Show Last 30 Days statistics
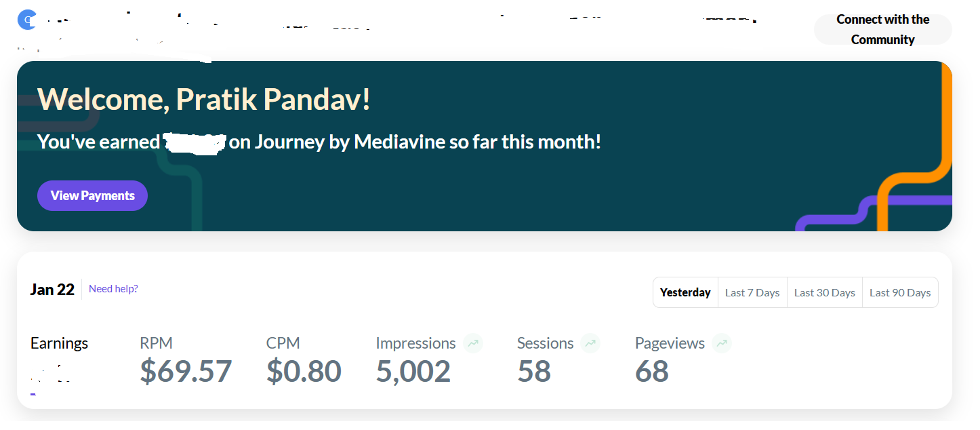 824,292
